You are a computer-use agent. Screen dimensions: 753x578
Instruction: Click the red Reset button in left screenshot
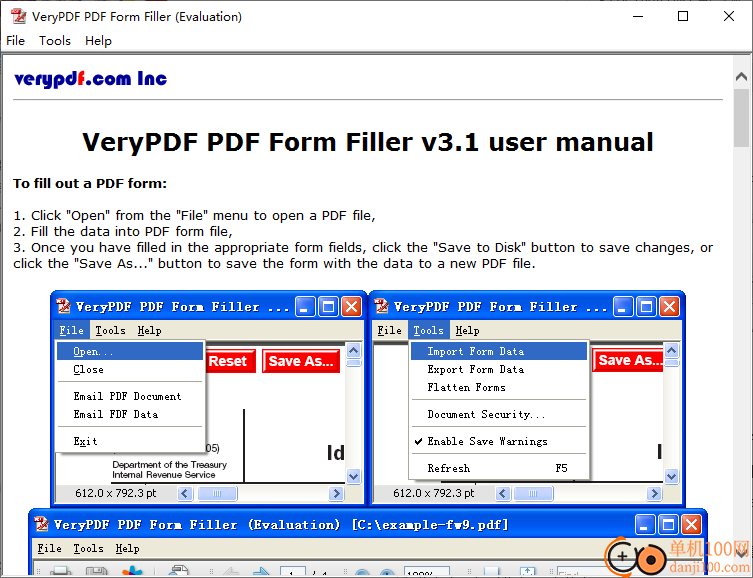(x=231, y=361)
